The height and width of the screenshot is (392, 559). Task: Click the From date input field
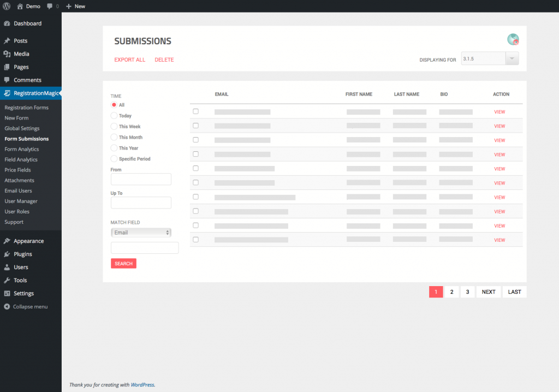[140, 179]
